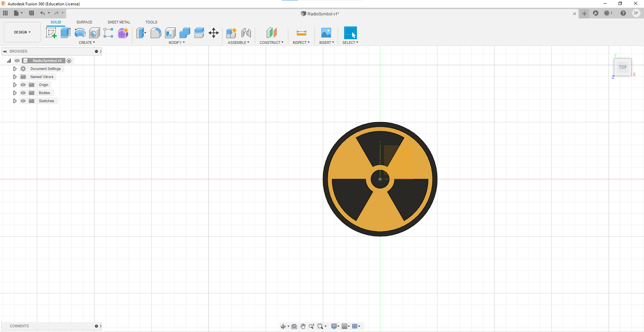
Task: Select the Measure tool icon
Action: point(301,33)
